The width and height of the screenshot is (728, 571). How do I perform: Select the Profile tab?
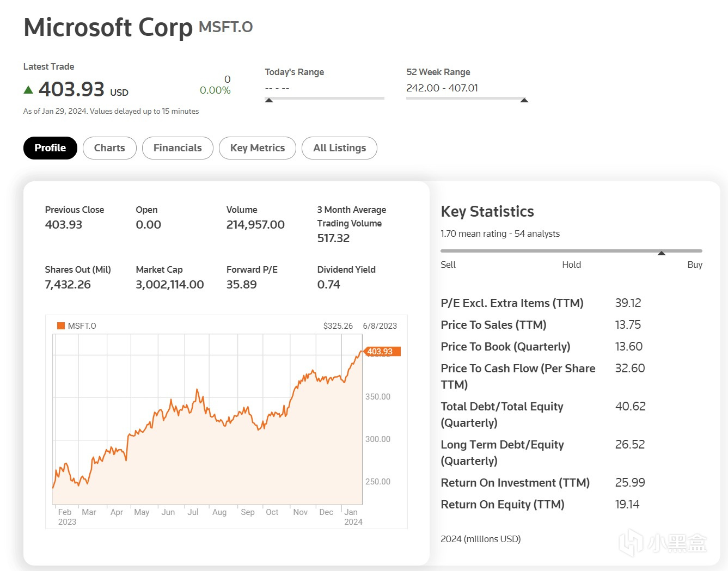coord(50,148)
